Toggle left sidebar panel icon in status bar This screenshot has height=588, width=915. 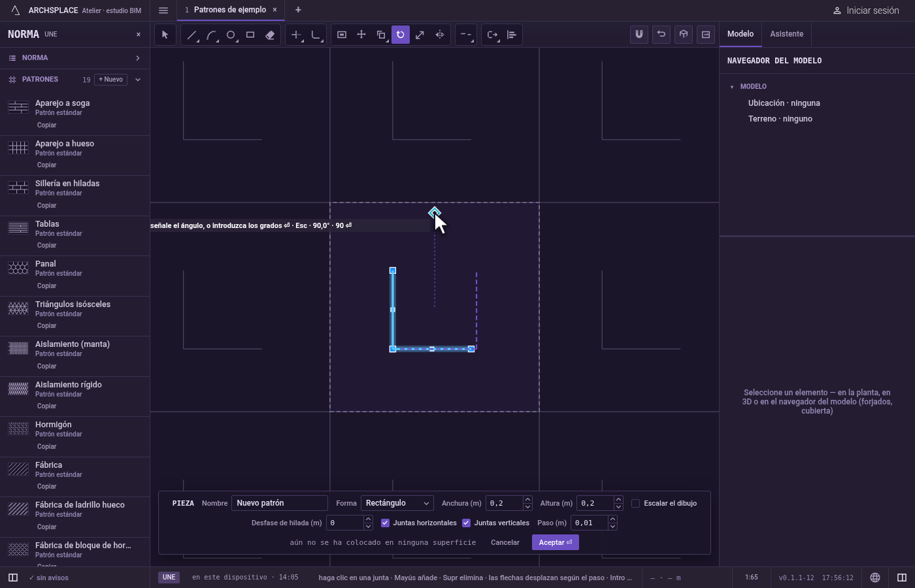coord(12,578)
